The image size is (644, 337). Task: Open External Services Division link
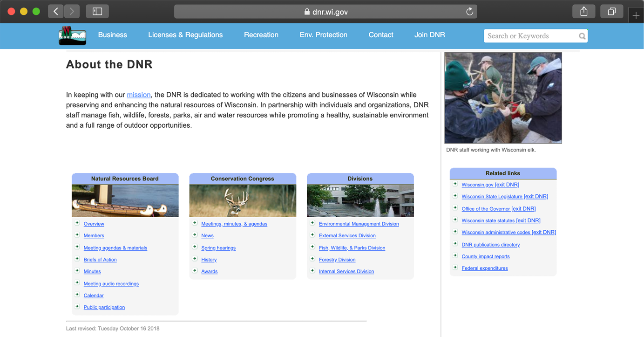(x=347, y=236)
